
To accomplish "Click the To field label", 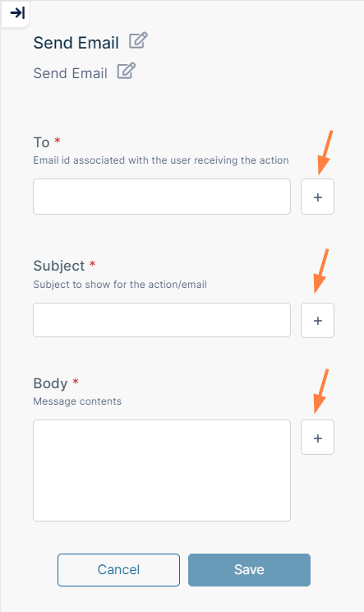I will click(x=41, y=142).
